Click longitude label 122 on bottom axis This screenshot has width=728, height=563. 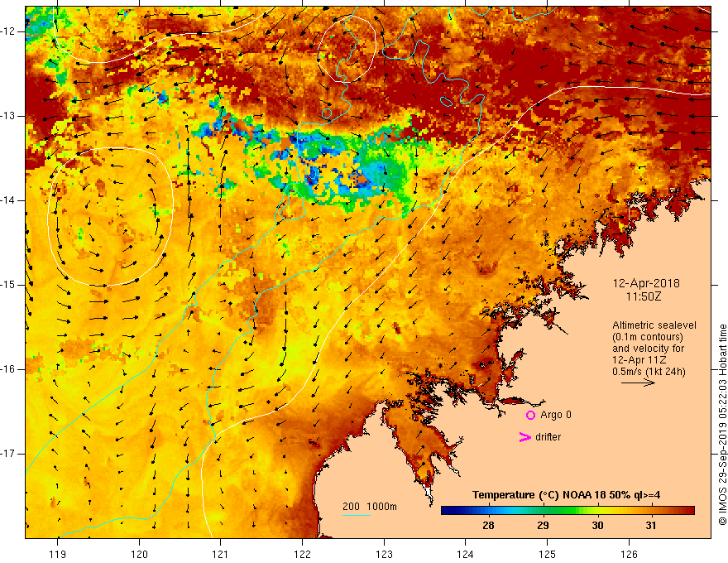click(x=302, y=554)
